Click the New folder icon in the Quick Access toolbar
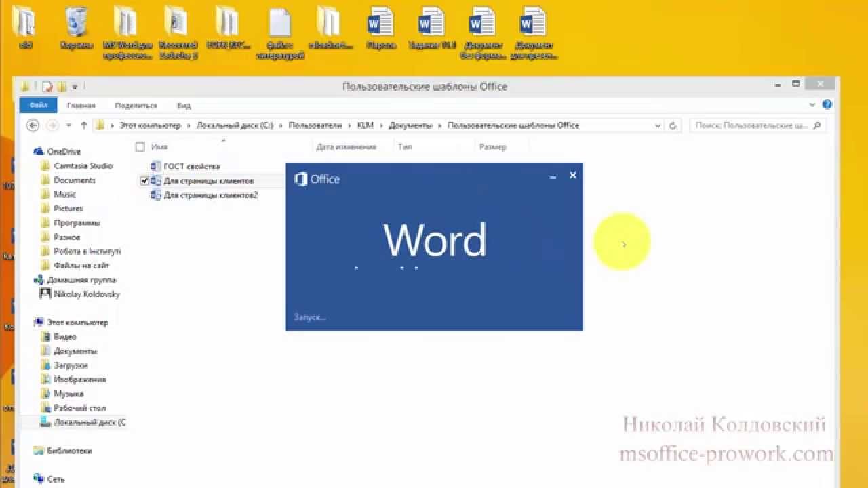Screen dimensions: 868x488 coord(61,87)
